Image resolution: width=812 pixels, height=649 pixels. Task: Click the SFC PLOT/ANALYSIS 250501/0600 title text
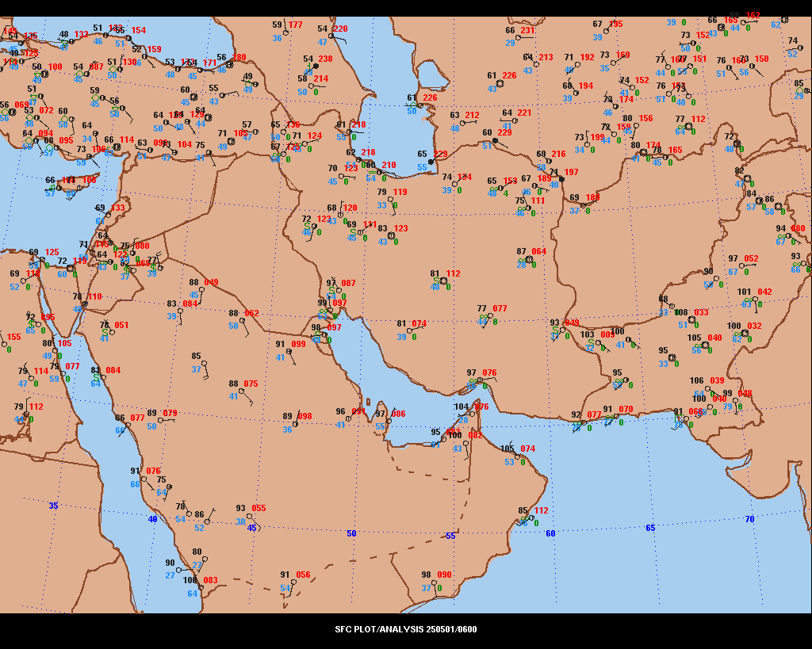[405, 629]
